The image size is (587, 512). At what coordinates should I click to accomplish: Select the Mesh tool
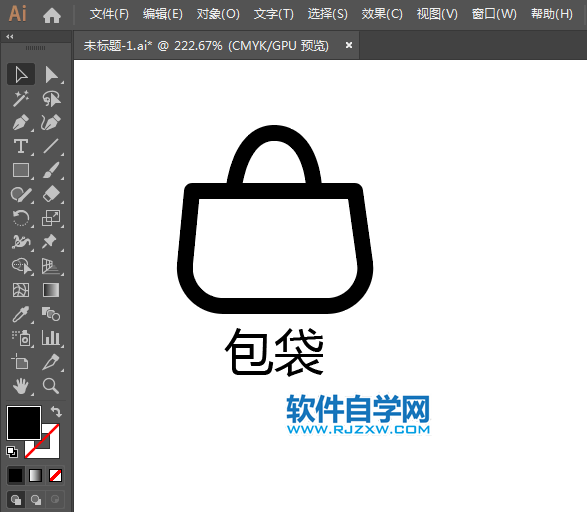21,290
